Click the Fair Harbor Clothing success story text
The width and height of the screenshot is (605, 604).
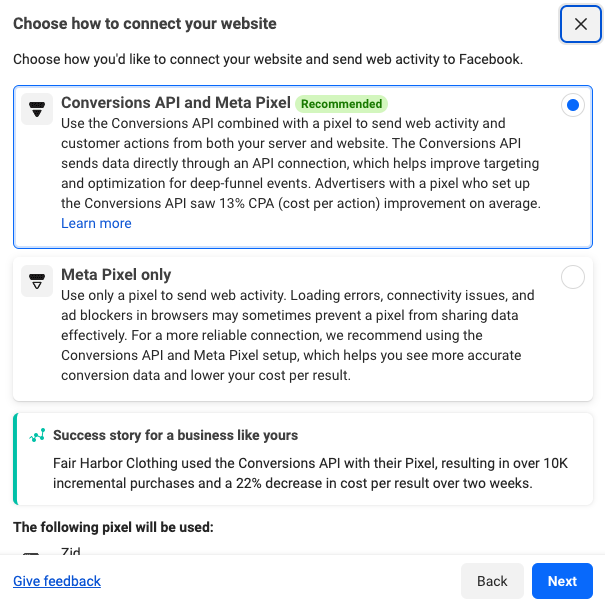[310, 473]
